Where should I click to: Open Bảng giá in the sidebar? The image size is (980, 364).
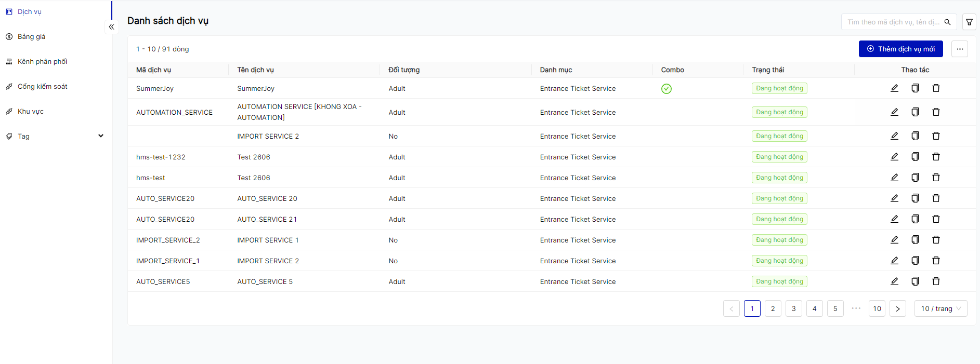point(31,36)
